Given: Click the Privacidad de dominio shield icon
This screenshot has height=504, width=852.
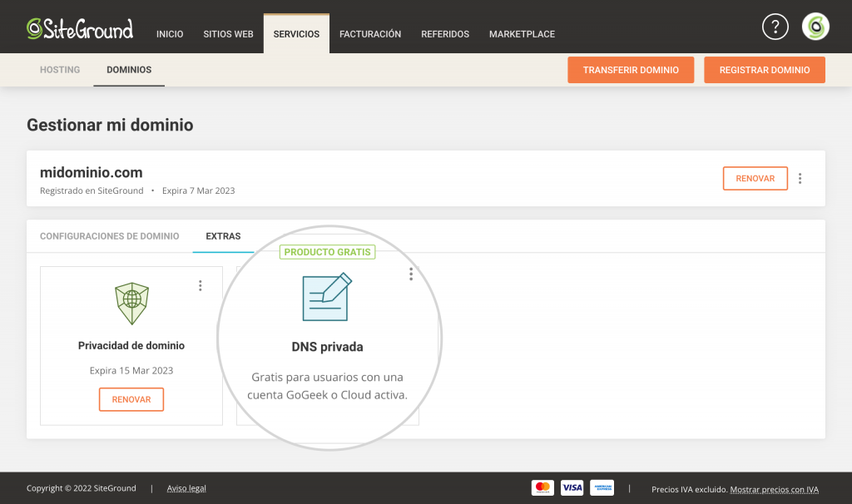Looking at the screenshot, I should 131,304.
